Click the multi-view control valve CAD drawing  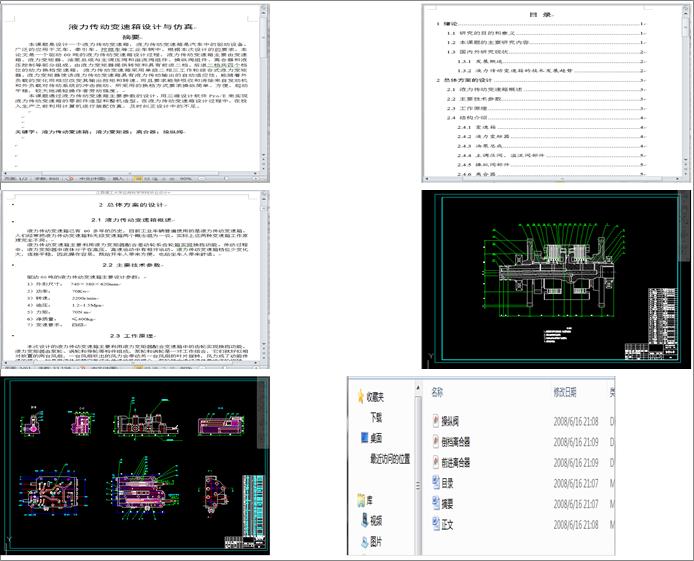134,464
